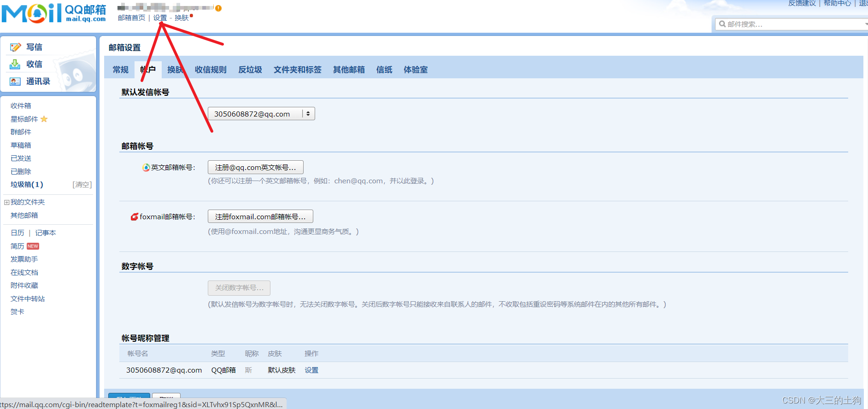The height and width of the screenshot is (409, 868).
Task: Open the 群邮件 folder
Action: pyautogui.click(x=21, y=132)
